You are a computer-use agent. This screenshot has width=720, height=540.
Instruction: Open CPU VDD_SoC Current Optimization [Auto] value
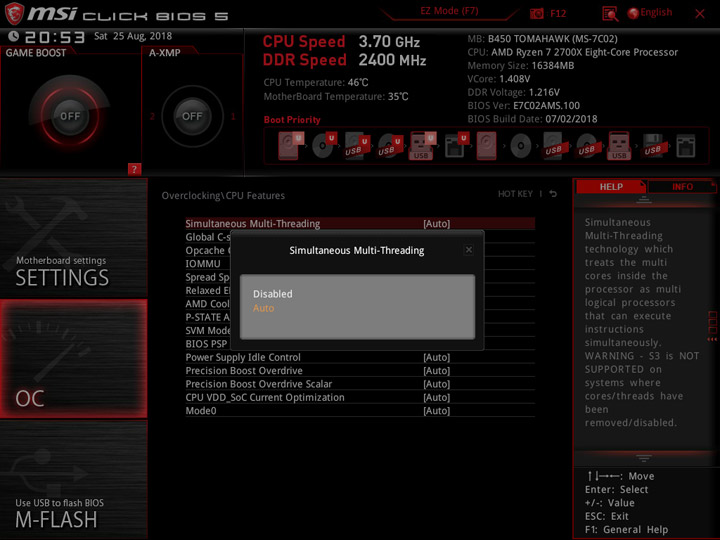coord(437,397)
